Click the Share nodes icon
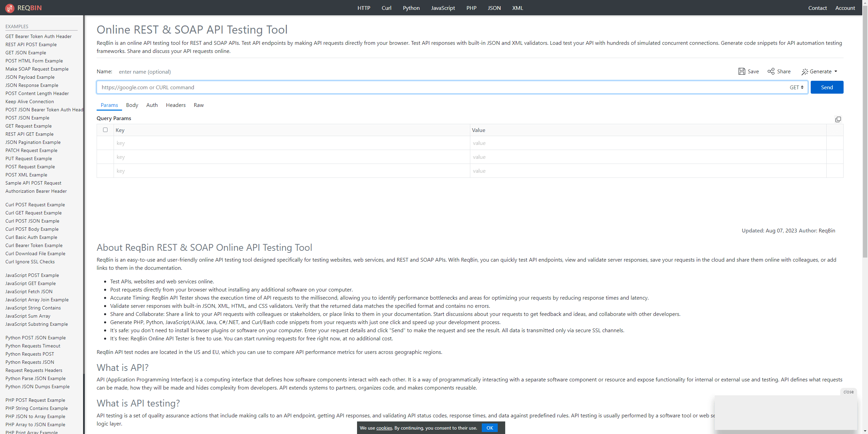Image resolution: width=868 pixels, height=434 pixels. pyautogui.click(x=771, y=71)
